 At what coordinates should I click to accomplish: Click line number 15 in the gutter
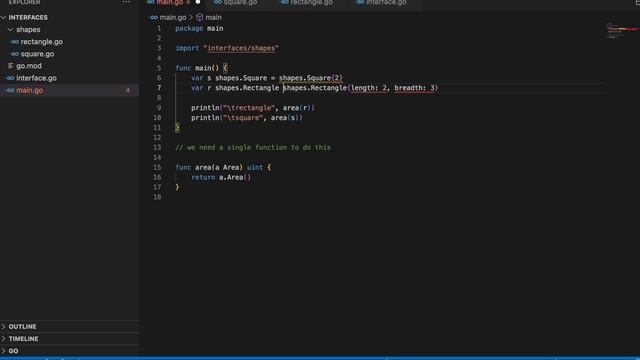coord(157,167)
